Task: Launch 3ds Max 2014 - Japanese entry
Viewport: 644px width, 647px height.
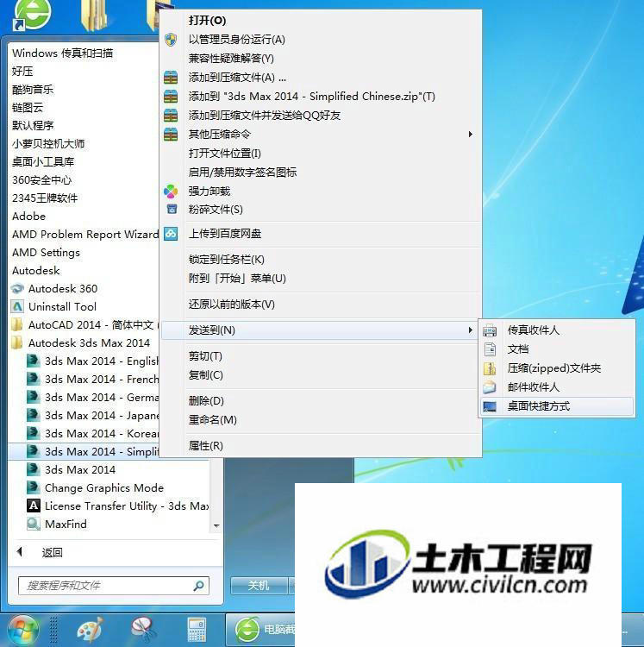Action: coord(93,416)
